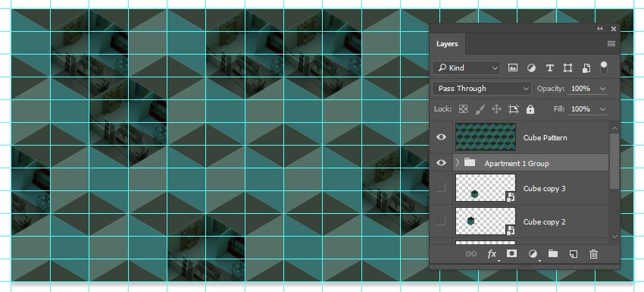This screenshot has width=644, height=292.
Task: Create new fill or adjustment layer
Action: coord(533,254)
